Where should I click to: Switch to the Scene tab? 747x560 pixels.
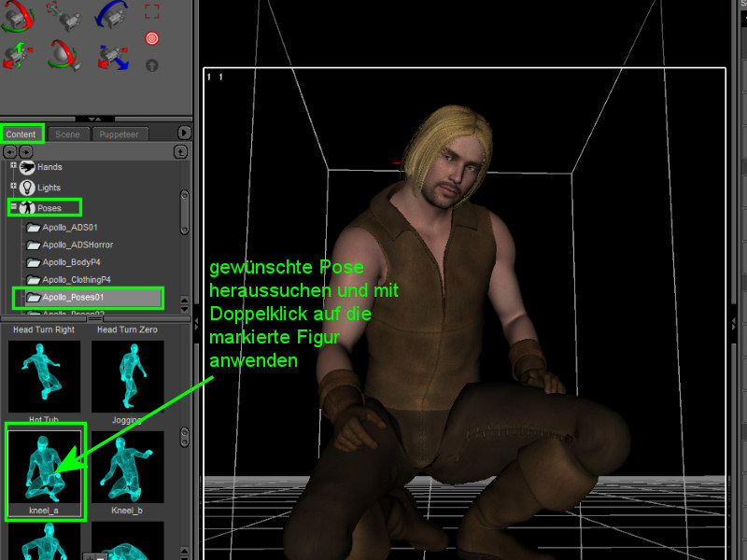point(67,134)
